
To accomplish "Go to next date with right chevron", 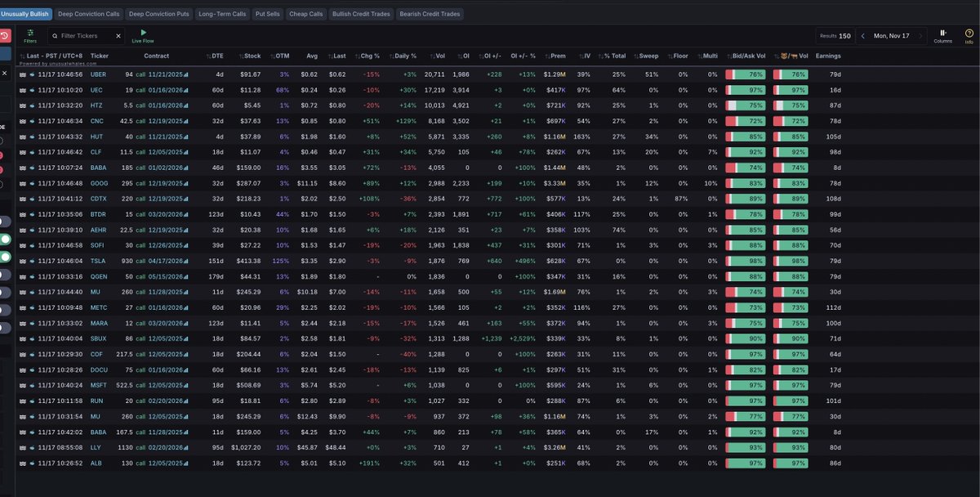I will (920, 36).
